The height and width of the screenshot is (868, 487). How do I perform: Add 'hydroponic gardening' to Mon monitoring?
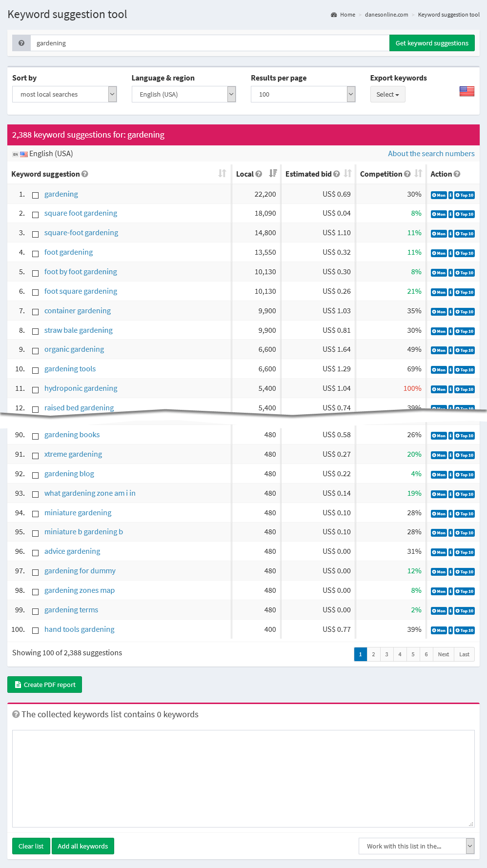tap(439, 389)
